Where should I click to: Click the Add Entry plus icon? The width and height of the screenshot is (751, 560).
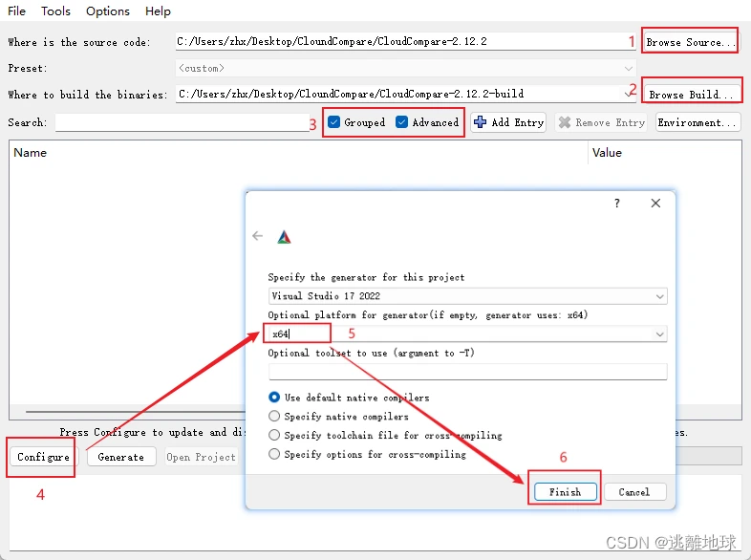480,122
